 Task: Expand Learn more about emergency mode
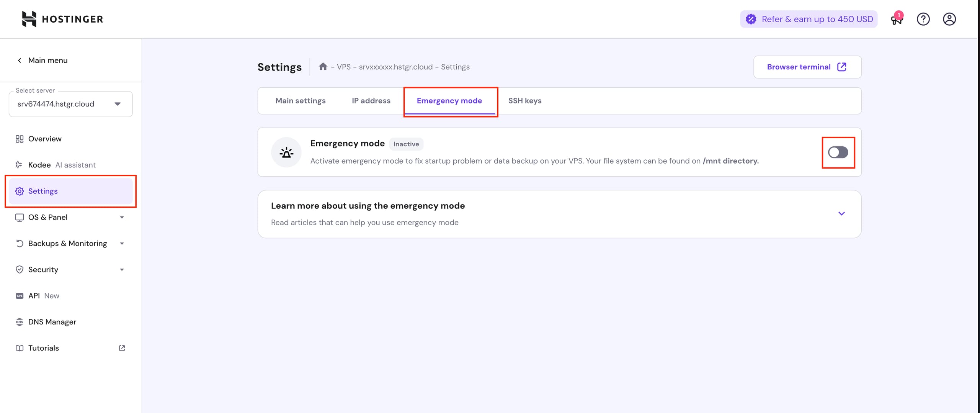pyautogui.click(x=841, y=214)
